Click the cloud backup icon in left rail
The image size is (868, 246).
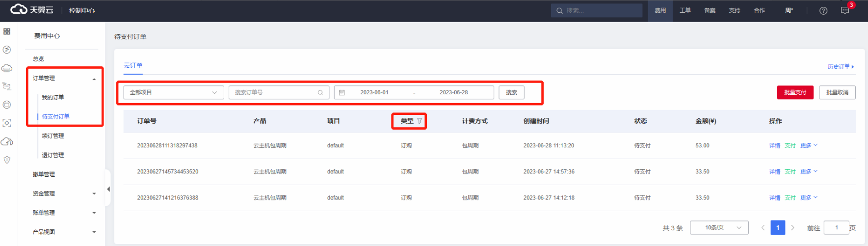pos(7,141)
